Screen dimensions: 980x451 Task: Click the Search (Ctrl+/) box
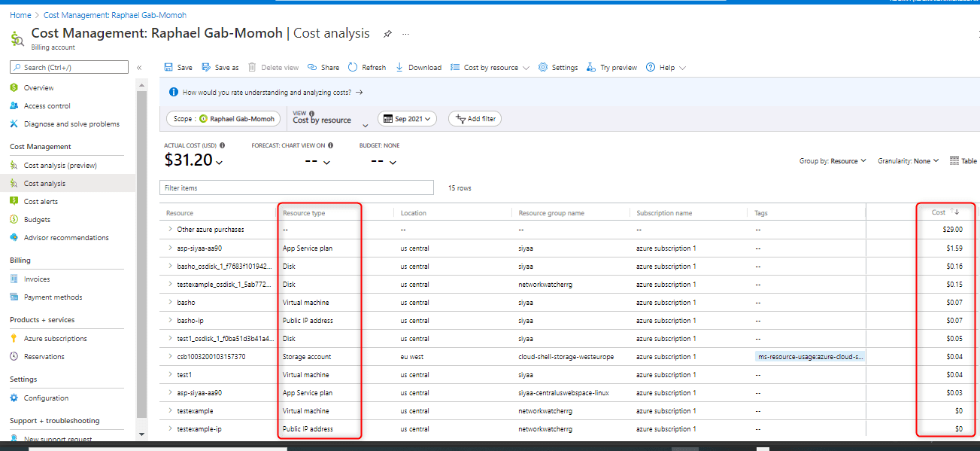tap(69, 68)
